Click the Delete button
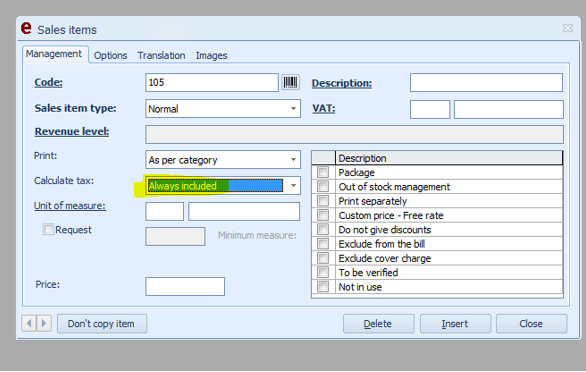This screenshot has width=586, height=372. [378, 323]
